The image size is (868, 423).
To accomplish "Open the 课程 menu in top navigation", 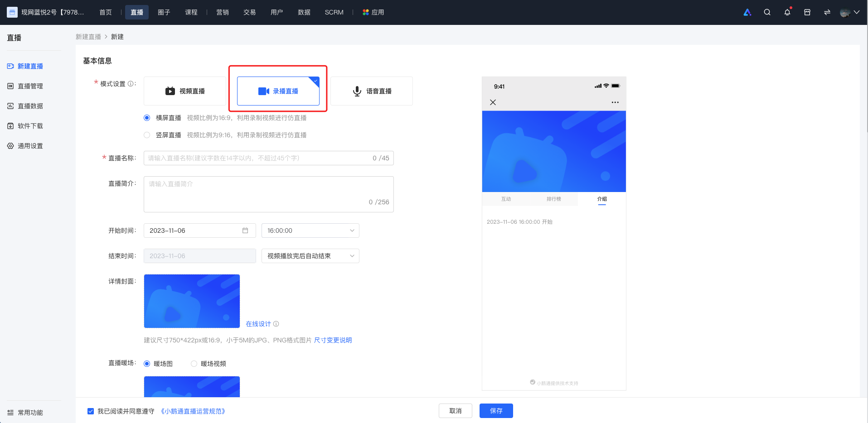I will click(x=191, y=12).
